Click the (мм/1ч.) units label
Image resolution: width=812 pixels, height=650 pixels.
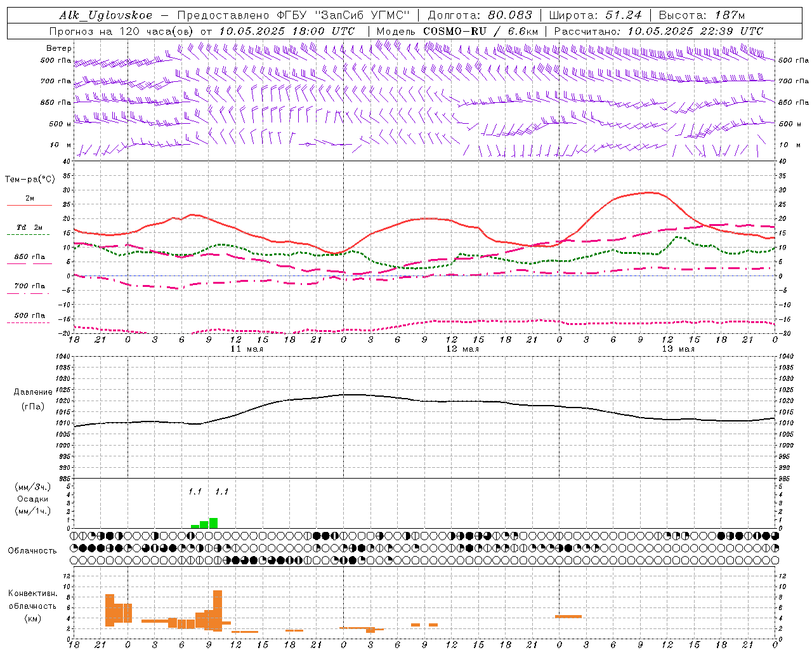32,511
